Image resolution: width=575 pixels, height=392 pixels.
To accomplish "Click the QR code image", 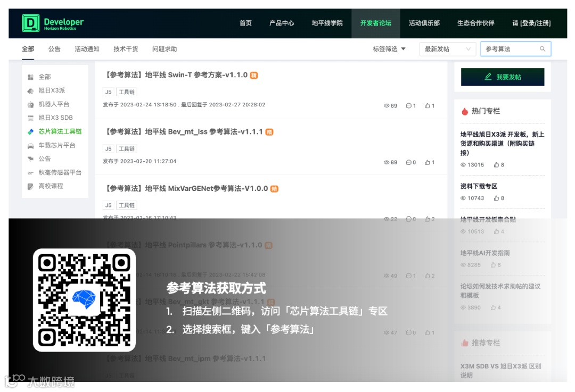I will [84, 300].
